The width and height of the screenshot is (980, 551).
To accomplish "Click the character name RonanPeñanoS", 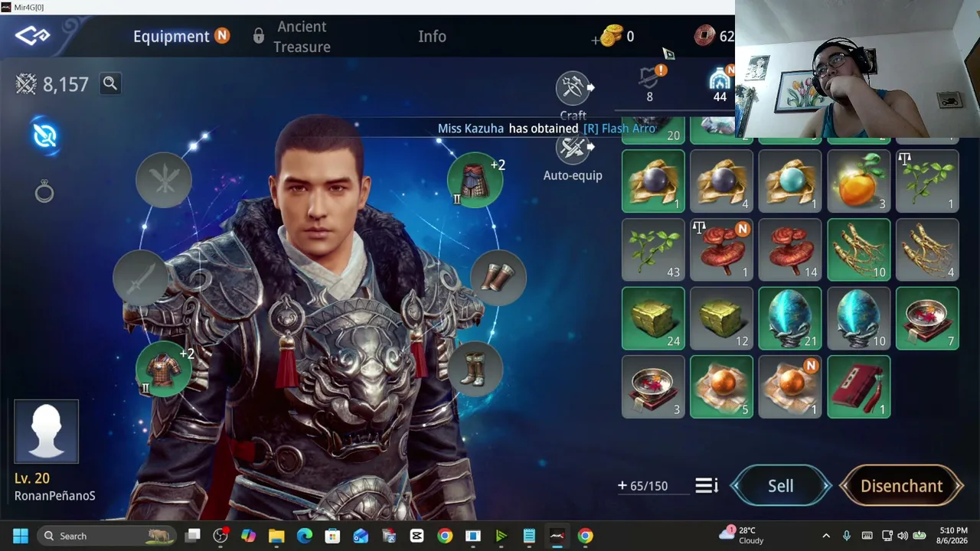I will 55,496.
